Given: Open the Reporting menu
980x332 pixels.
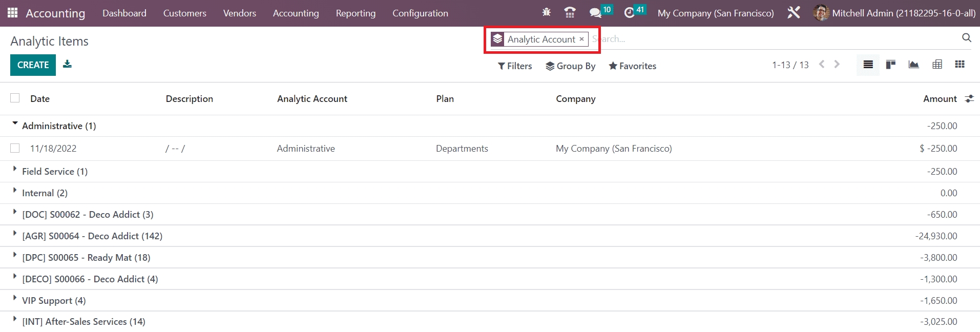Looking at the screenshot, I should point(356,13).
